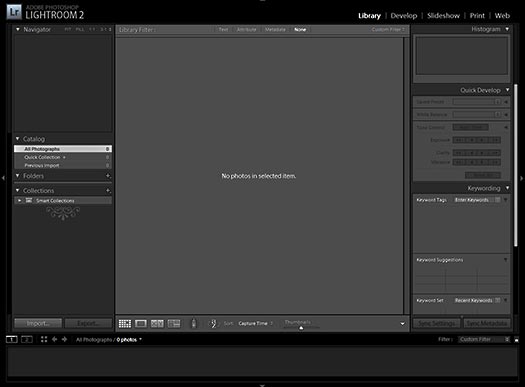Go forward with the right arrow icon
The width and height of the screenshot is (525, 387).
[x=64, y=339]
